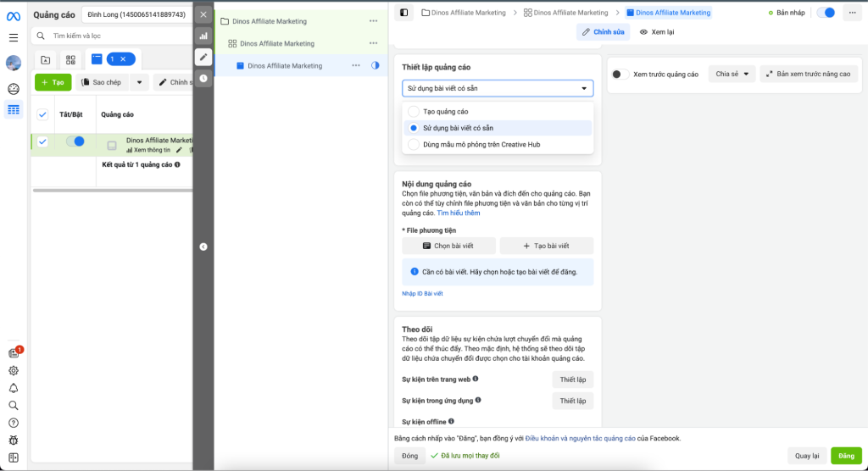Select the selected ads tab with 1 badge
This screenshot has height=471, width=868.
click(x=97, y=59)
